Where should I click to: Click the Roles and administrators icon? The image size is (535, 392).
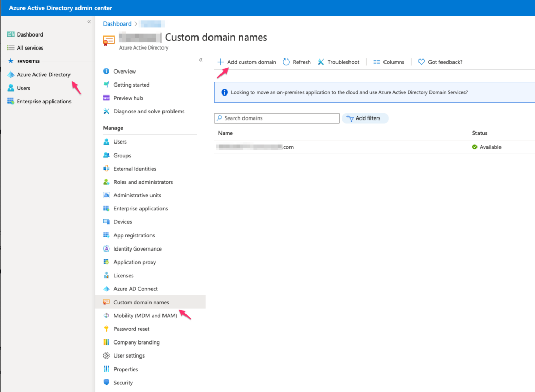pos(107,182)
